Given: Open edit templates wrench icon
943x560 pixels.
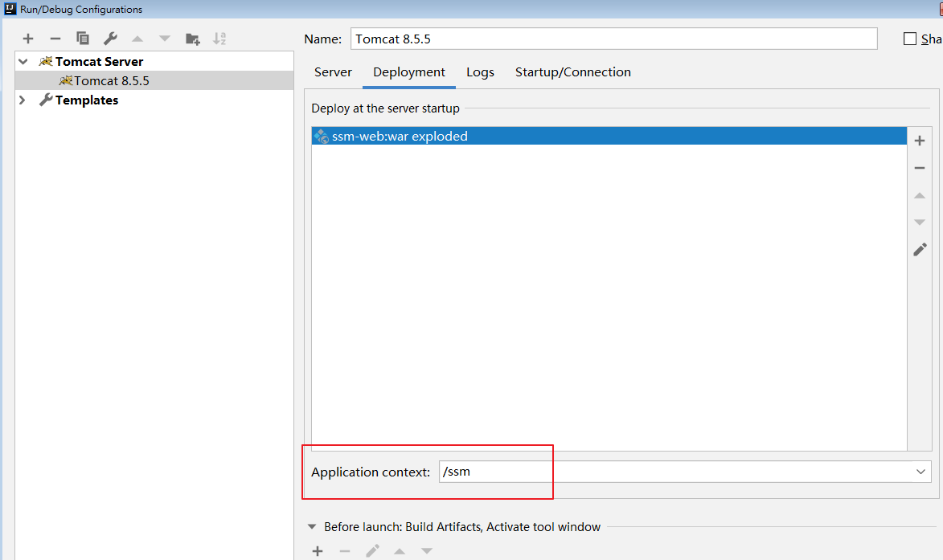Looking at the screenshot, I should pos(110,39).
